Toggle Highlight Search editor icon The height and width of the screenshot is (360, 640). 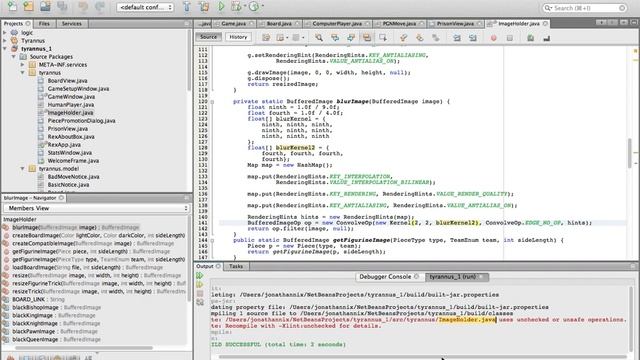(367, 38)
